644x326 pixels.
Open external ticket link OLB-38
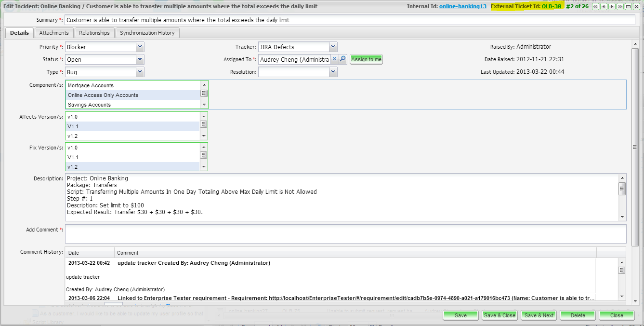(551, 7)
